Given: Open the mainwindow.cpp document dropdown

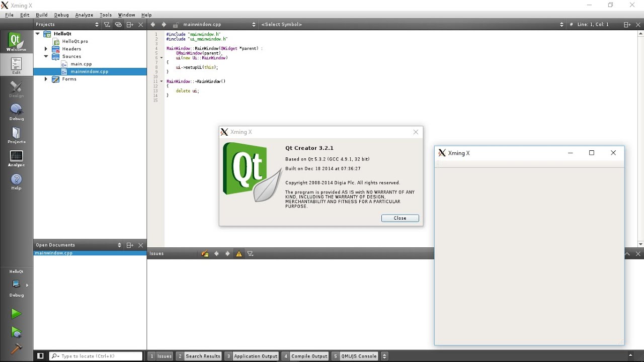Looking at the screenshot, I should point(219,24).
